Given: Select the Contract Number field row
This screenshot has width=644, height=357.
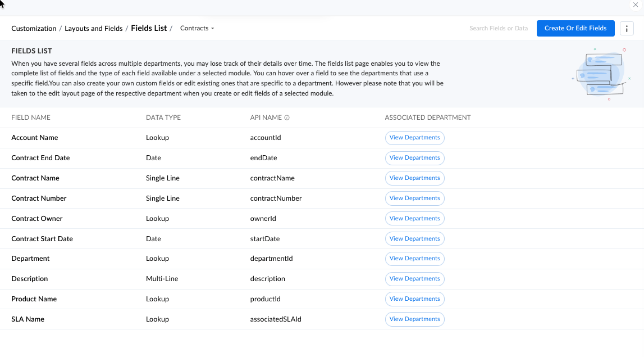Looking at the screenshot, I should [x=39, y=198].
